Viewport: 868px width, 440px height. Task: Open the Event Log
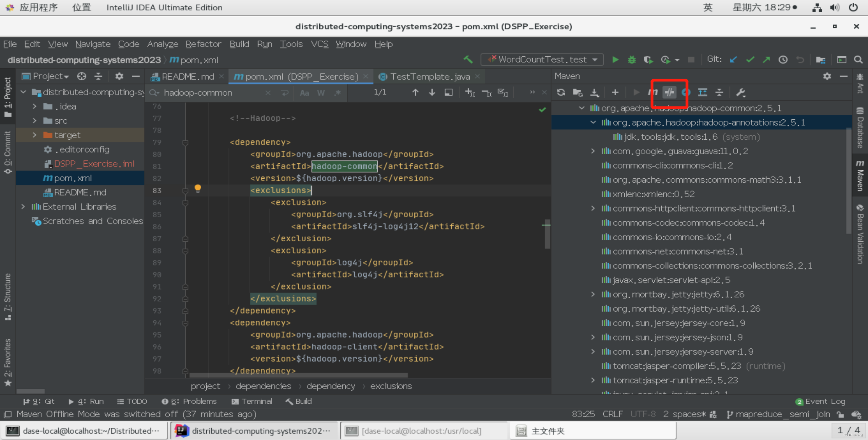(x=820, y=401)
